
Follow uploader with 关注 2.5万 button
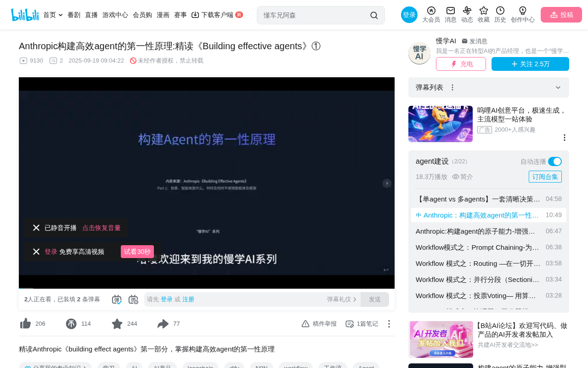click(x=530, y=64)
